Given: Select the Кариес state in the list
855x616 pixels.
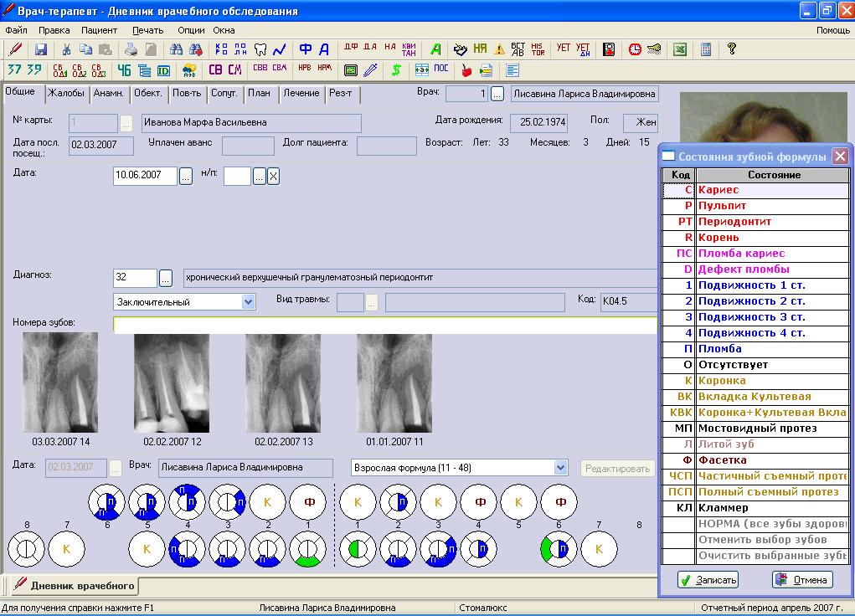Looking at the screenshot, I should coord(755,190).
